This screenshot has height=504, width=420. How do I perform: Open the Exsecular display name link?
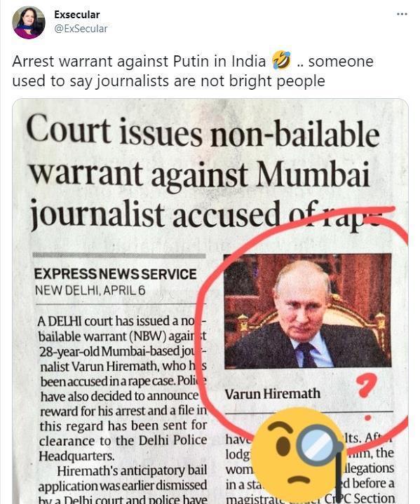pyautogui.click(x=77, y=15)
